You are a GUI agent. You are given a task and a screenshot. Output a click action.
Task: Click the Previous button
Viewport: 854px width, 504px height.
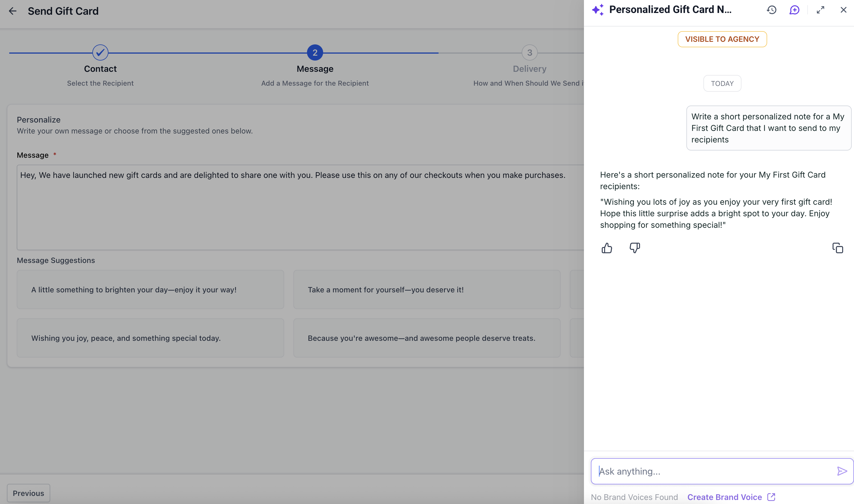coord(29,493)
